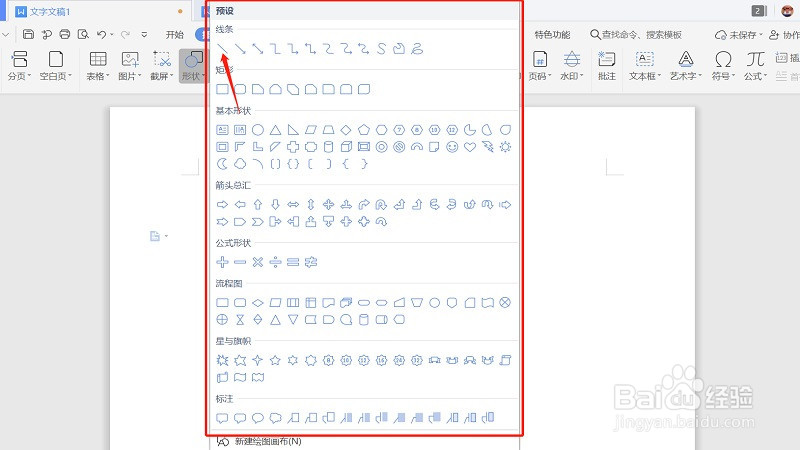Viewport: 800px width, 450px height.
Task: Click the undo icon
Action: (102, 34)
